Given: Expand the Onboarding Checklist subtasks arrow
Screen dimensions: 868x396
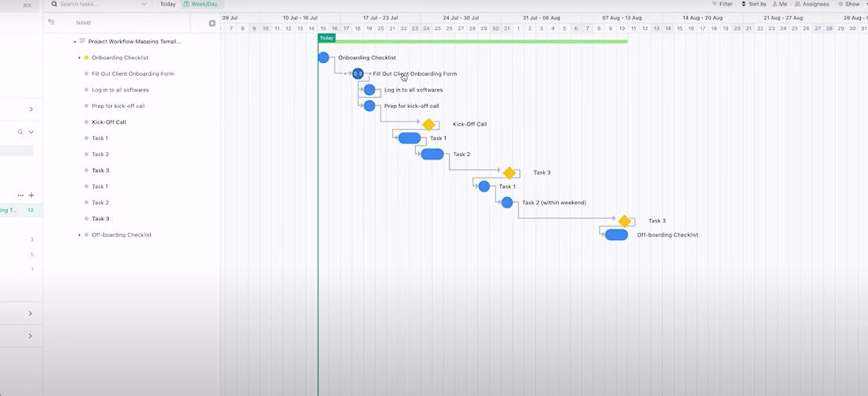Looking at the screenshot, I should tap(79, 58).
